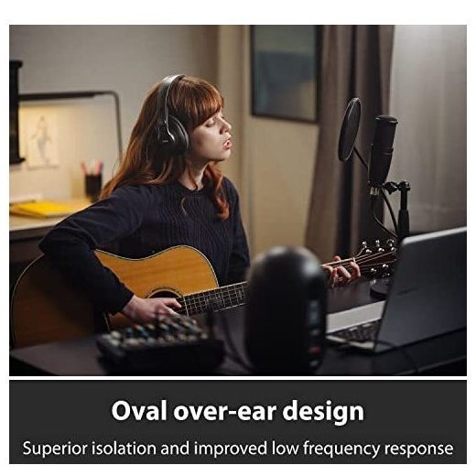Click the framed picture on wall

pos(285,72)
